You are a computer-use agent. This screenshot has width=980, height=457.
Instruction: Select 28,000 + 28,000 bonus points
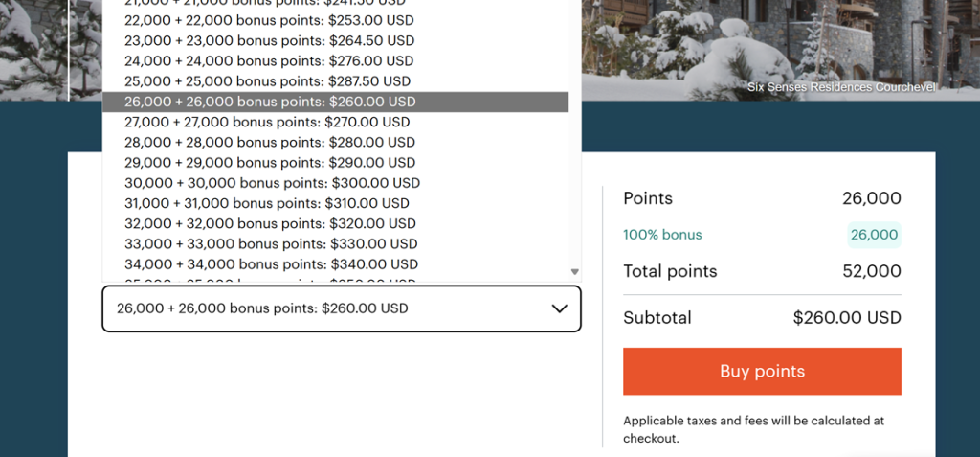(269, 143)
